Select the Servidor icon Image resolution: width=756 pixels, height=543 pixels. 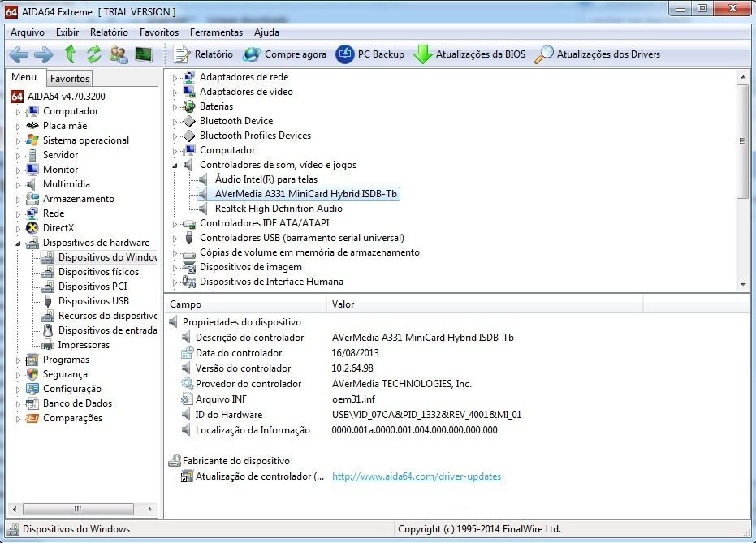click(32, 155)
